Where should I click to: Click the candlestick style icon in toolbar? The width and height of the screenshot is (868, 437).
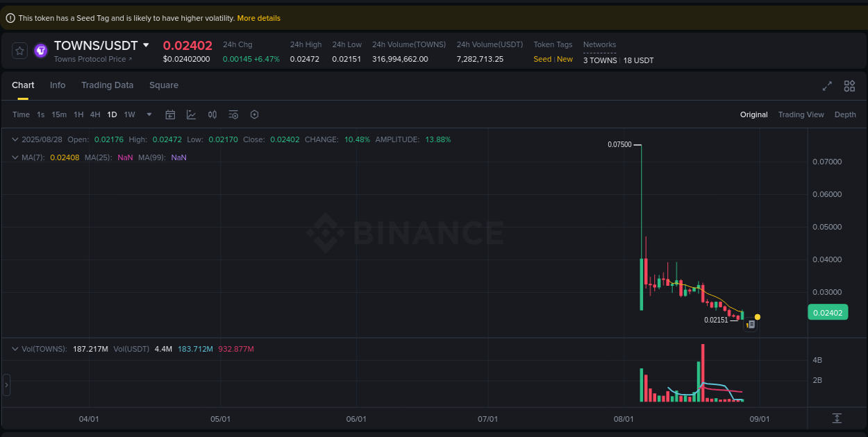(x=212, y=114)
